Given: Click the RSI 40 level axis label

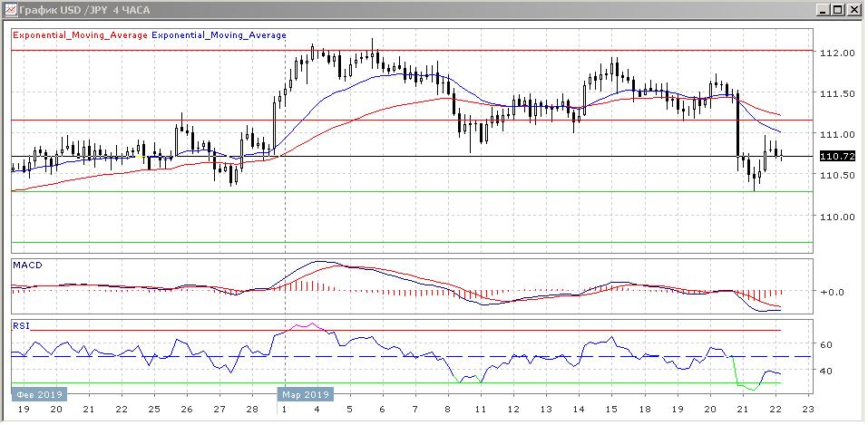Looking at the screenshot, I should [x=826, y=371].
